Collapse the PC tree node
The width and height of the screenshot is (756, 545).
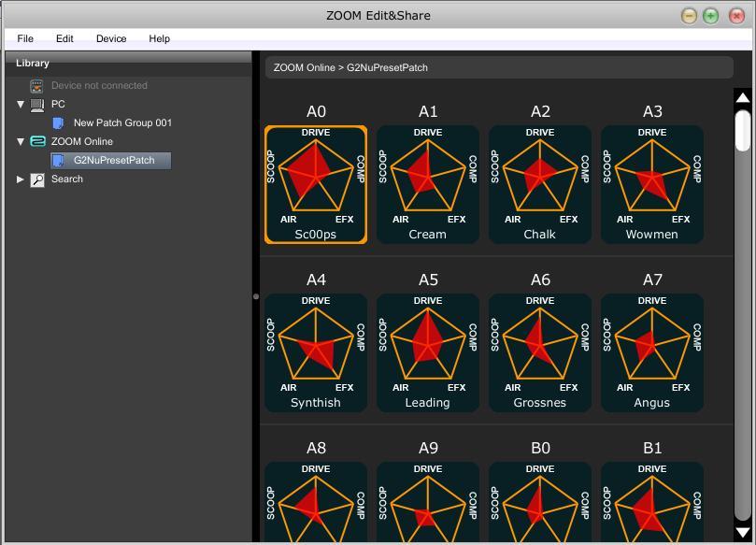coord(21,105)
